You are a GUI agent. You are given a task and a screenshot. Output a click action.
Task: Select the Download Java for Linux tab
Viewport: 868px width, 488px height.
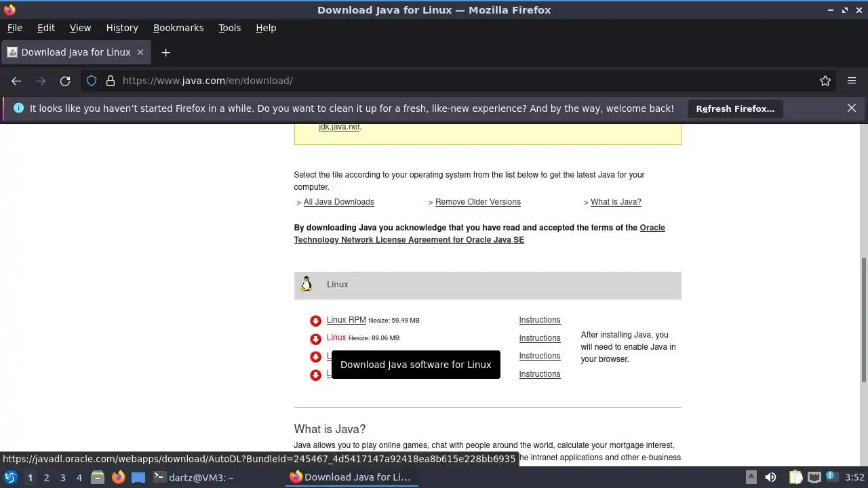tap(76, 52)
